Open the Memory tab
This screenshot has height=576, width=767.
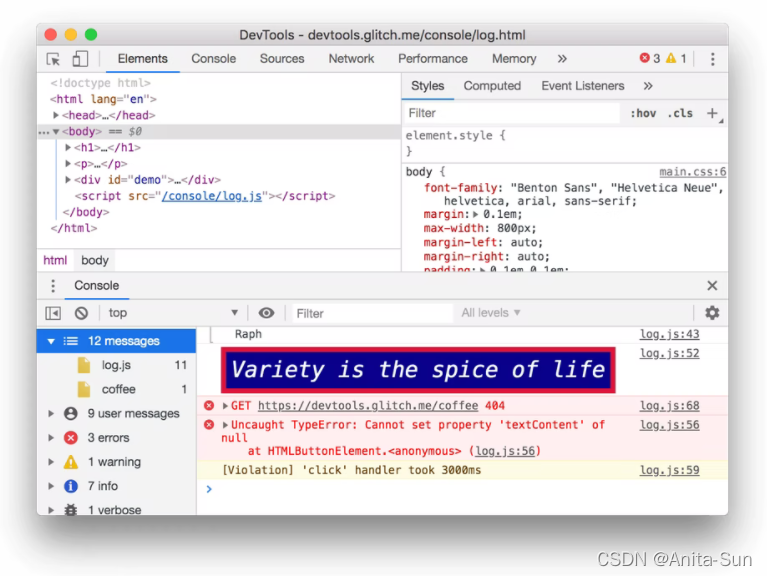point(514,59)
